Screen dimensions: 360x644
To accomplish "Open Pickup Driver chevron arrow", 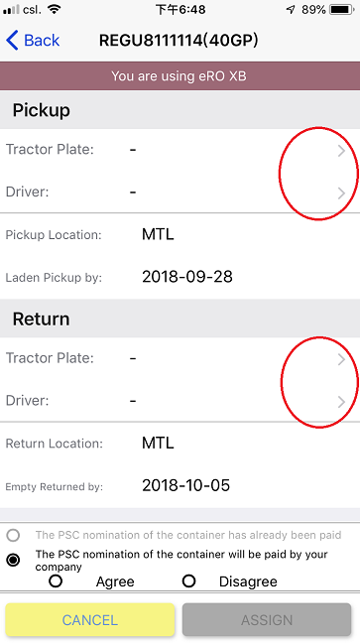I will pos(341,193).
